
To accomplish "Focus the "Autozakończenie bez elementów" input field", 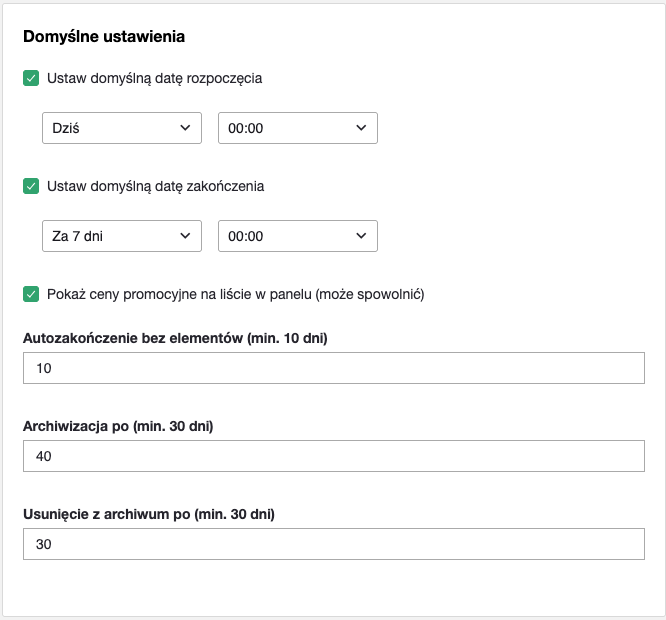I will point(334,369).
